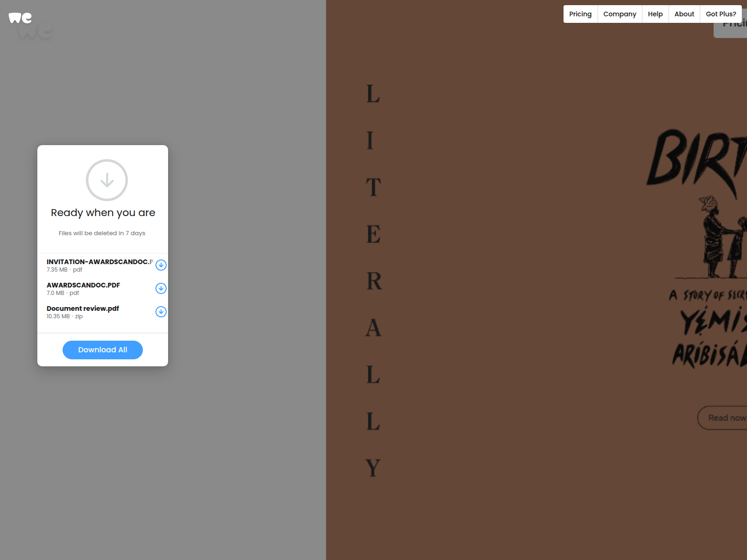This screenshot has height=560, width=747.
Task: Click the '10.35 MB · zip' file size
Action: pos(65,316)
